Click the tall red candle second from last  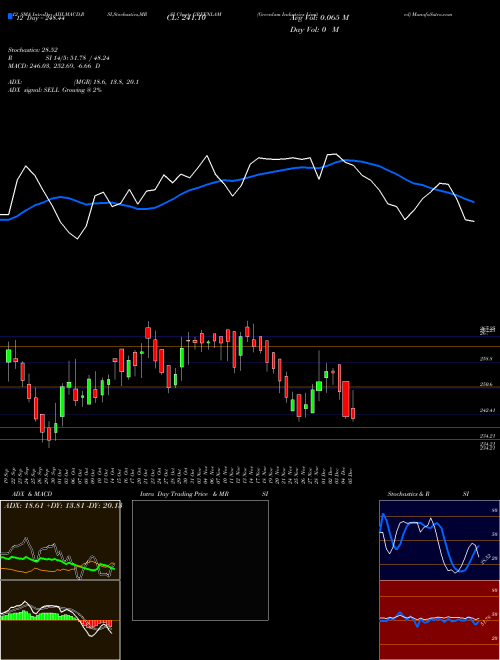(x=346, y=399)
